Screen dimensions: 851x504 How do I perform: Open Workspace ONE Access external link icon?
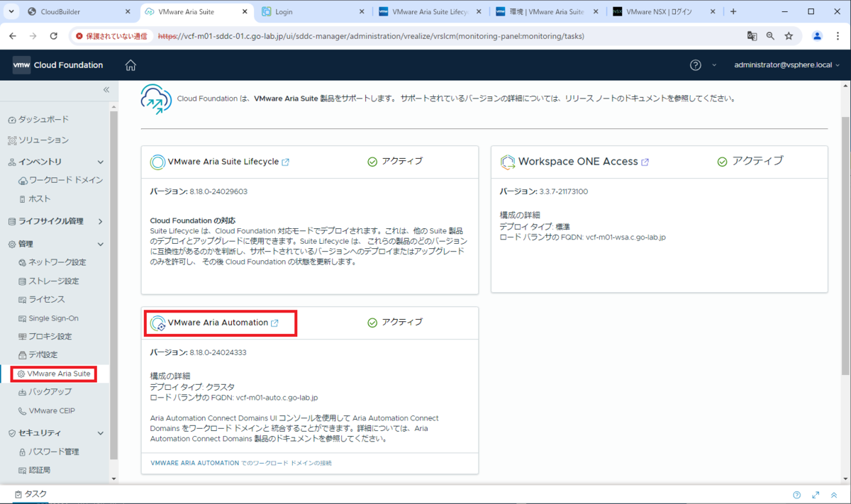click(645, 162)
